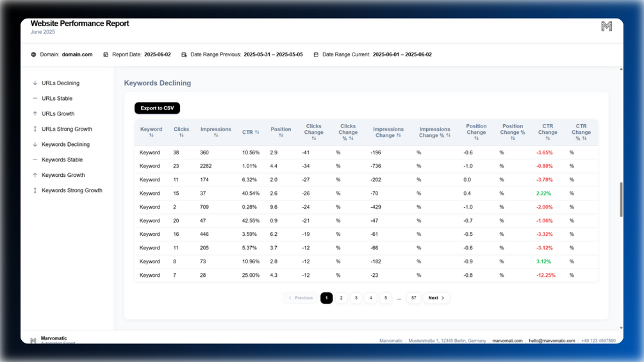The image size is (644, 362).
Task: Click the sort arrows icon in CTR column header
Action: tap(257, 132)
